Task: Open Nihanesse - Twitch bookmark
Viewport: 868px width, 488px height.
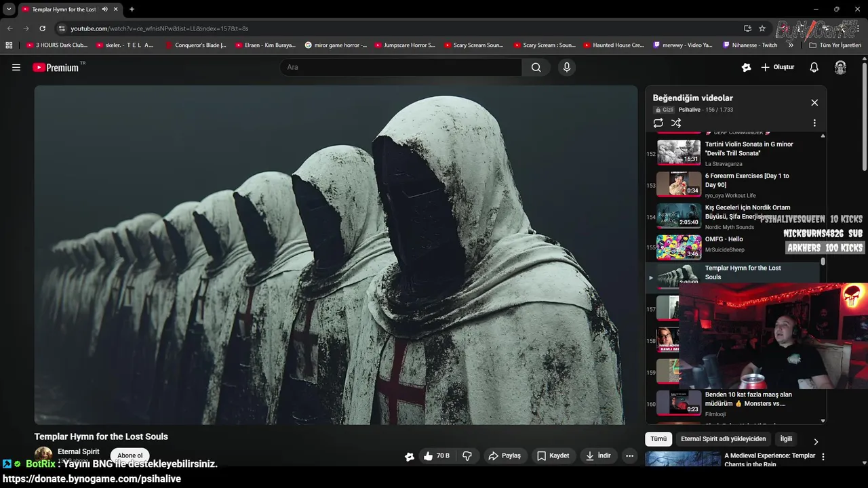Action: point(750,45)
